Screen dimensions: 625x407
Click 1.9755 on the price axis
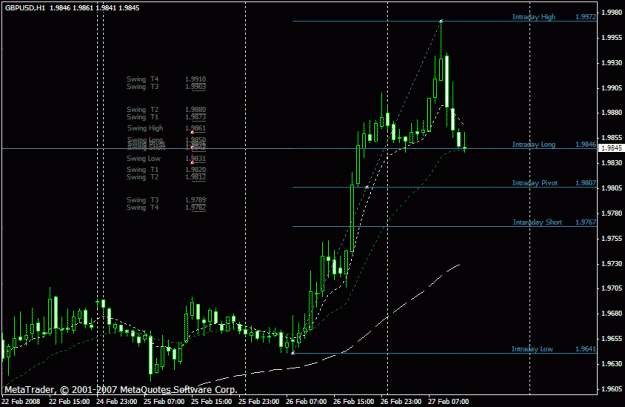tap(612, 238)
